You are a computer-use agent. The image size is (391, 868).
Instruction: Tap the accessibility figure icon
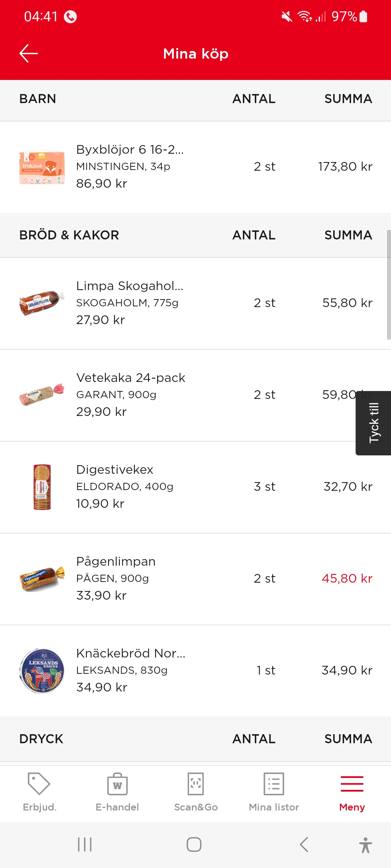[x=365, y=845]
